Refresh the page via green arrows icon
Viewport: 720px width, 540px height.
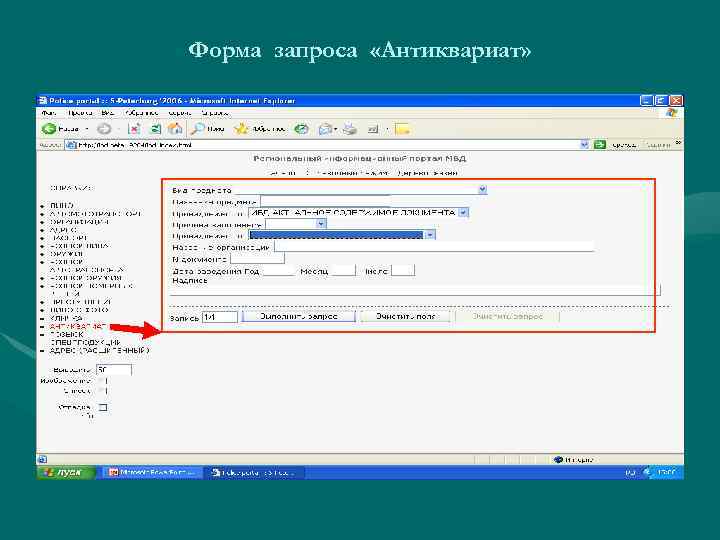click(x=156, y=129)
